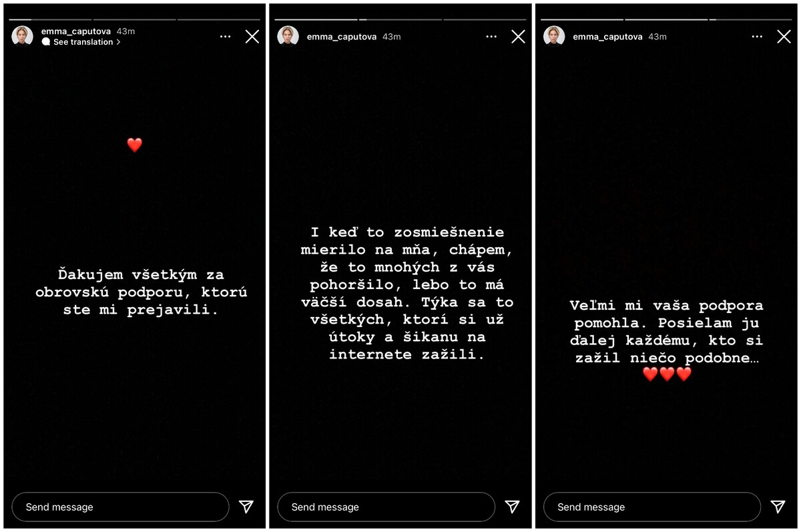Close the first story with X
This screenshot has height=532, width=801.
(252, 37)
